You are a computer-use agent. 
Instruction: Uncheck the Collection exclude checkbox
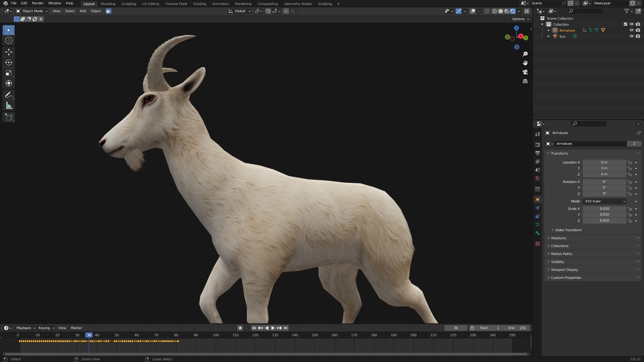click(625, 24)
